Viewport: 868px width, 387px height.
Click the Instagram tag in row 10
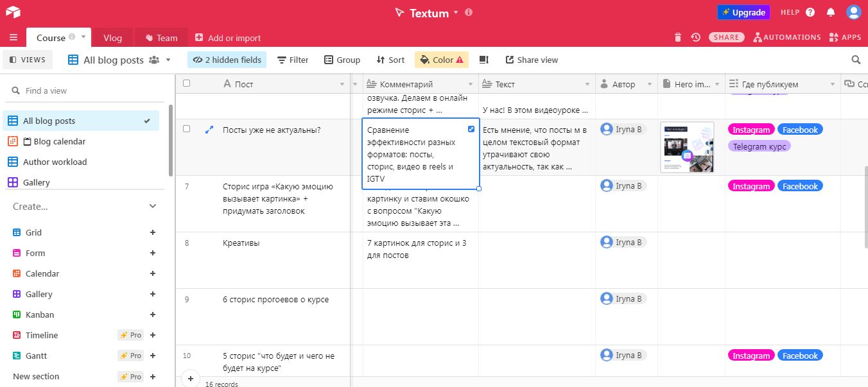pyautogui.click(x=751, y=356)
